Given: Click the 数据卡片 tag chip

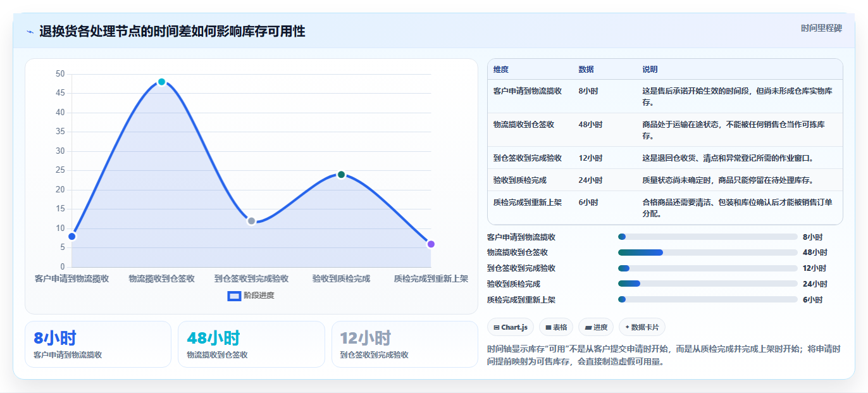Looking at the screenshot, I should [x=642, y=327].
